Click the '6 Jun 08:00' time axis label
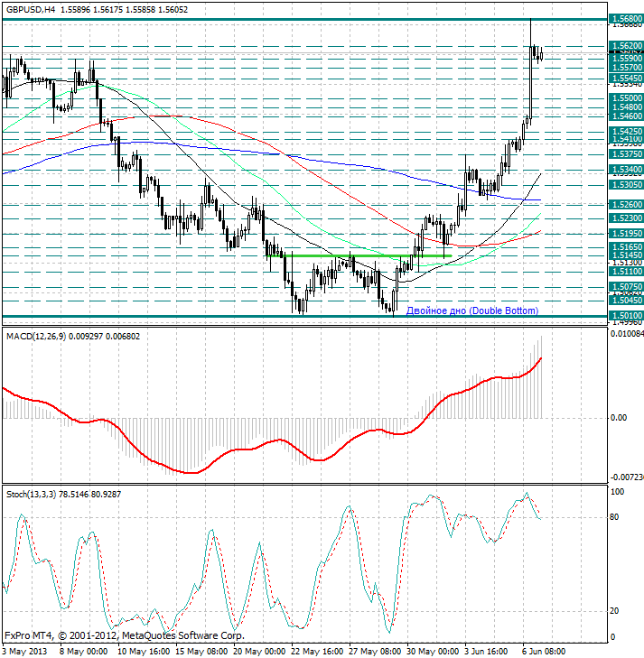The width and height of the screenshot is (644, 658). 545,652
